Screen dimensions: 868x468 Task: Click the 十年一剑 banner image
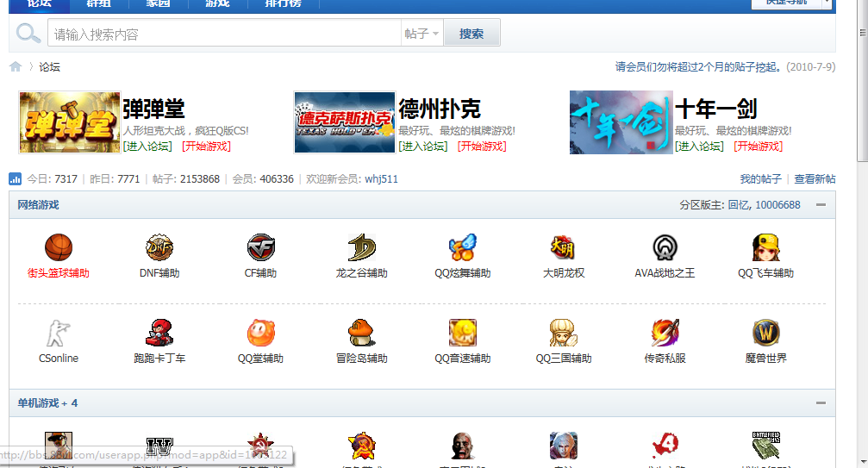[x=621, y=122]
